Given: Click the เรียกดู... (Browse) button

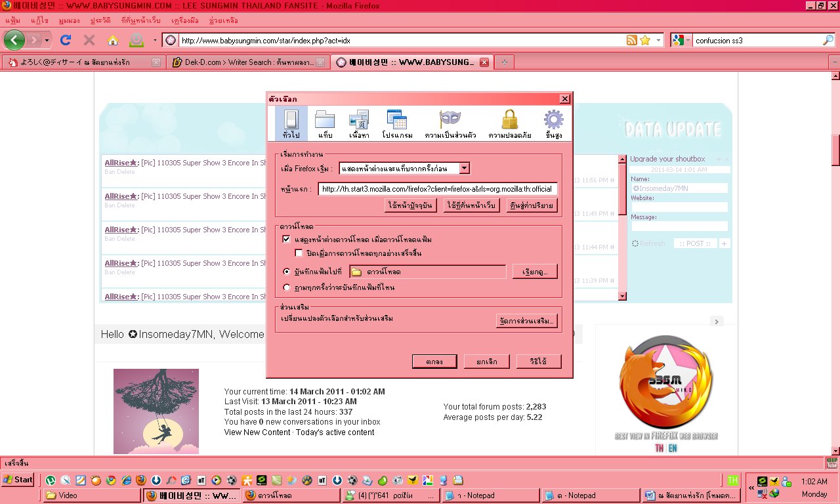Looking at the screenshot, I should point(535,272).
